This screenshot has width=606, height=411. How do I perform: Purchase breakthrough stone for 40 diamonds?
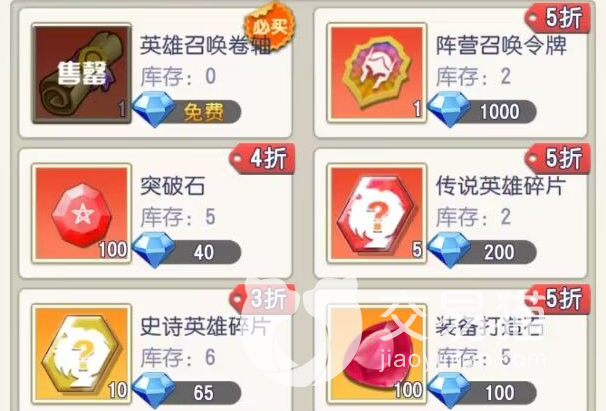[187, 252]
